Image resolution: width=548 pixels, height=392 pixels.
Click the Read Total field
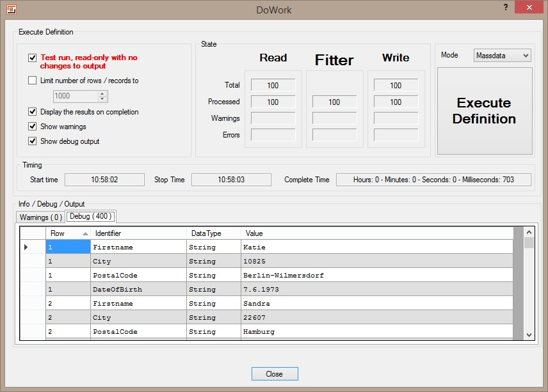pos(273,86)
